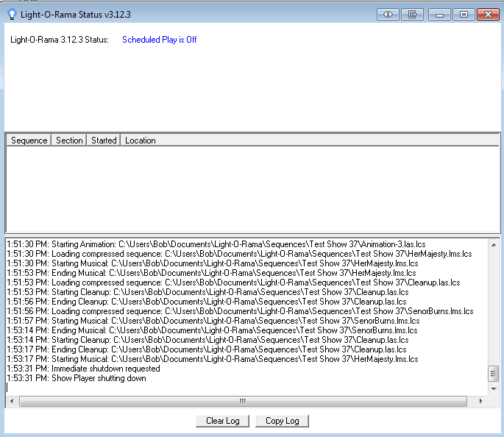
Task: Click the 'Scheduled Play is Off' status text
Action: 160,40
